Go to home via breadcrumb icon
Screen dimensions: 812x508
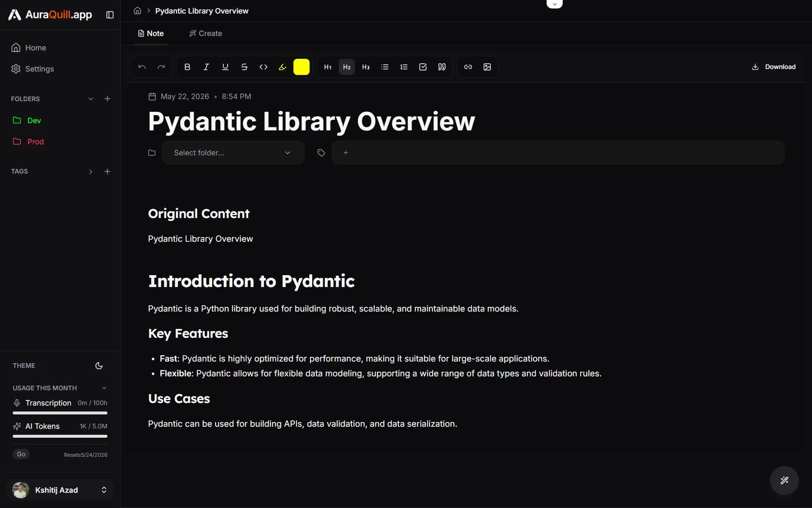click(x=137, y=11)
